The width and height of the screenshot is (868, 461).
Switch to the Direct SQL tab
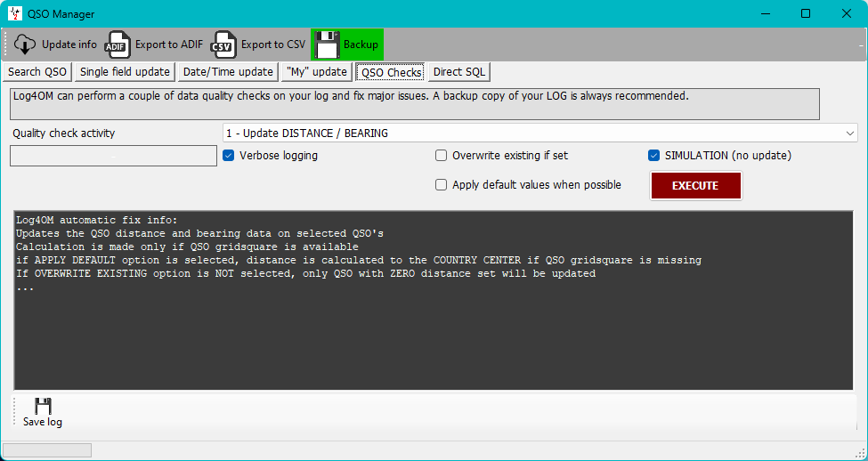(459, 72)
